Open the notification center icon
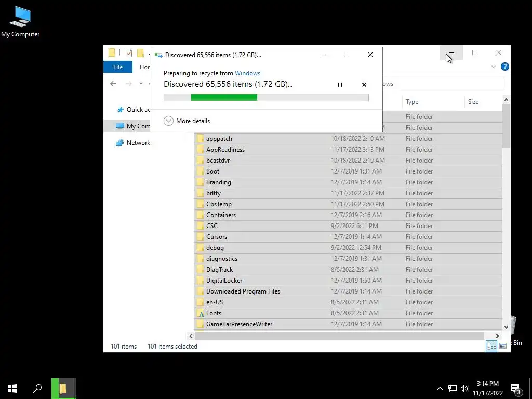 click(515, 389)
